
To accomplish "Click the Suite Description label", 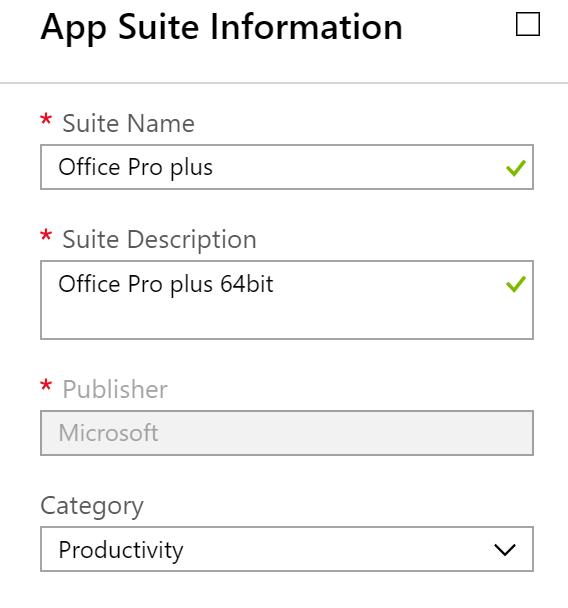I will tap(159, 240).
